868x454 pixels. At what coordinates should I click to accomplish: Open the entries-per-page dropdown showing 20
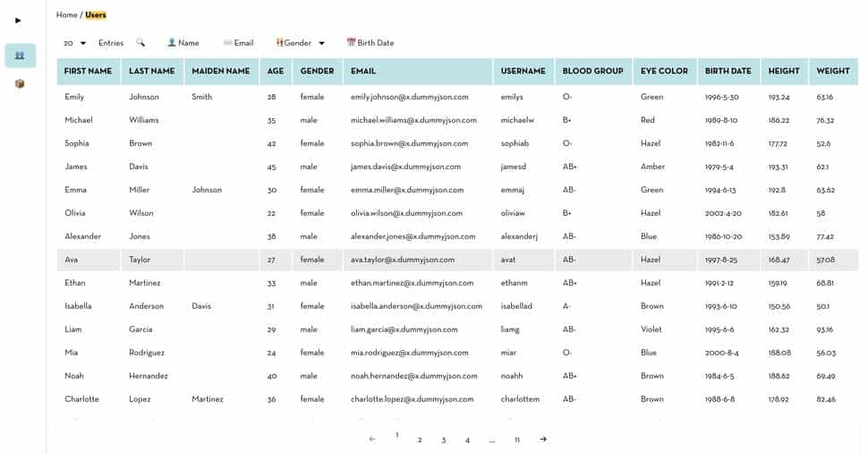75,43
